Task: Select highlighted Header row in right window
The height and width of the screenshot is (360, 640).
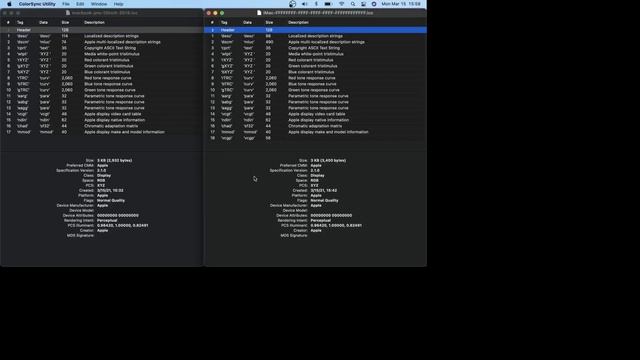Action: (315, 30)
